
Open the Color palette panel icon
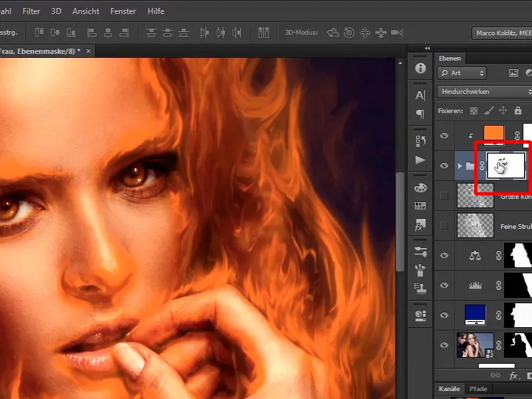click(420, 188)
